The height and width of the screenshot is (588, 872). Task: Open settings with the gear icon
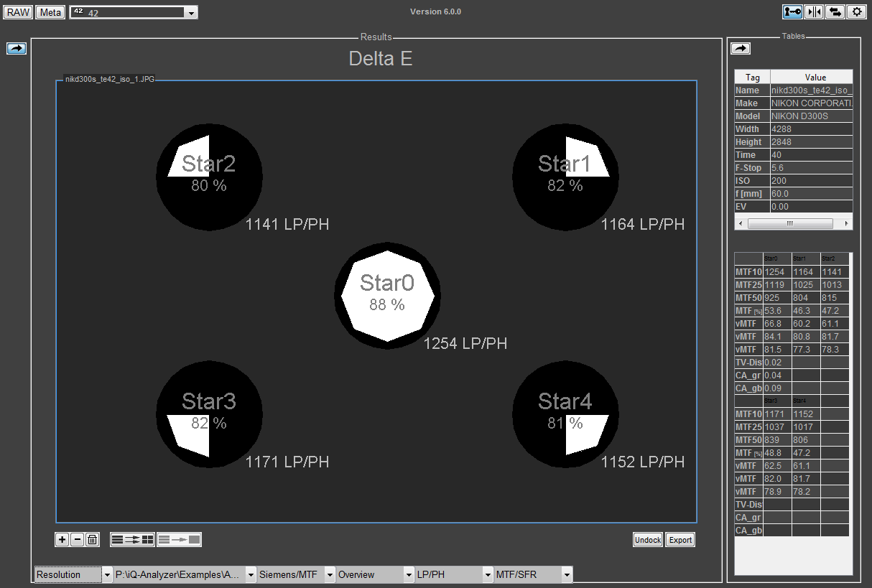[x=856, y=11]
